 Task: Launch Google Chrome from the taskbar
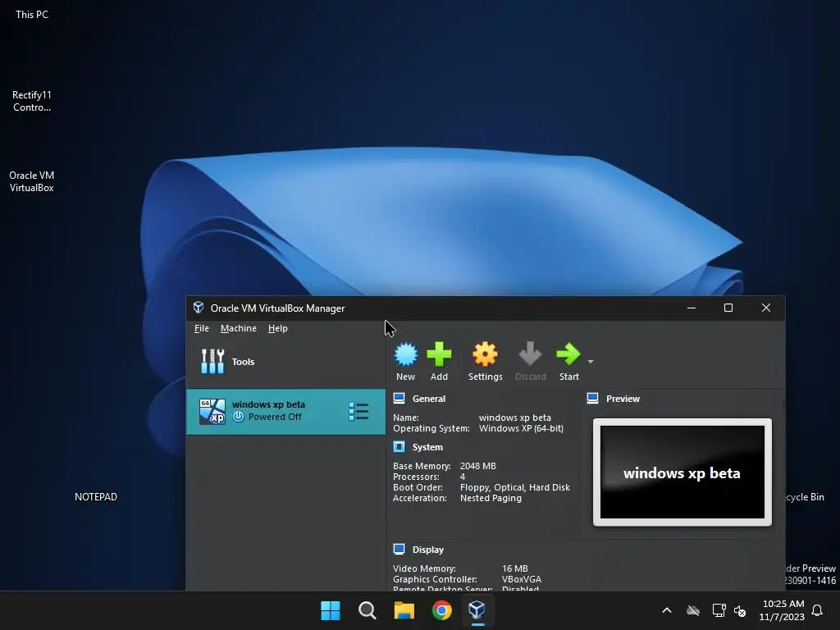coord(442,610)
